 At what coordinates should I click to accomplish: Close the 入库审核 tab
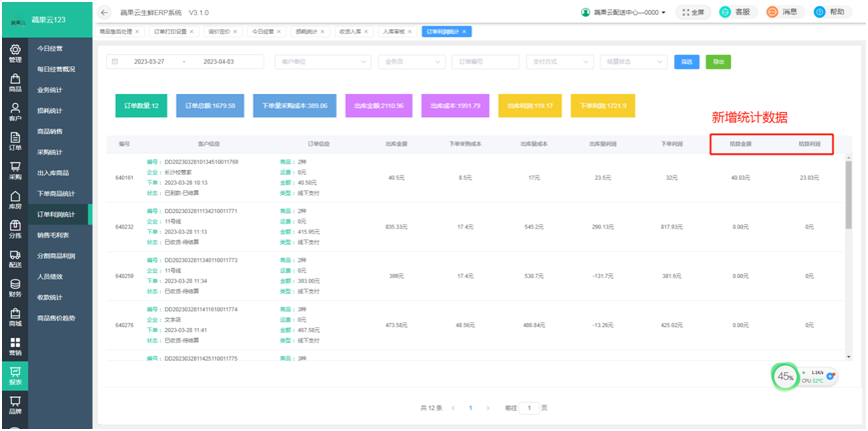(x=410, y=32)
